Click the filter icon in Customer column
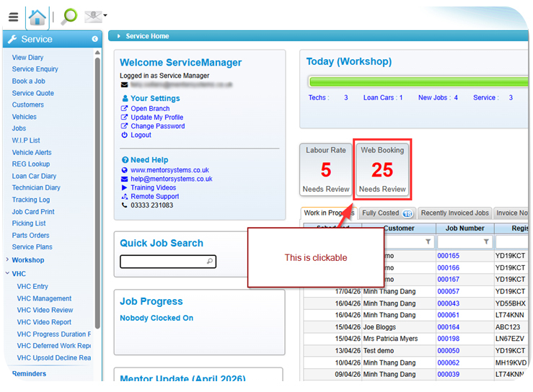 coord(428,242)
